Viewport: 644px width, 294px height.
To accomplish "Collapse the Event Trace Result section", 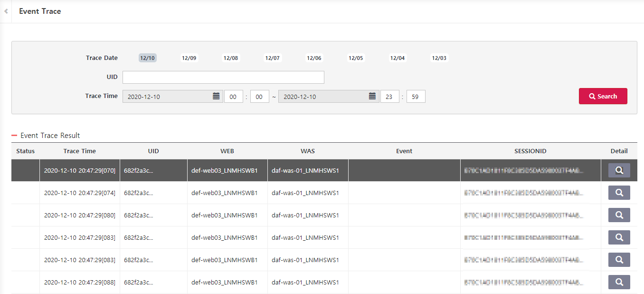I will click(14, 136).
